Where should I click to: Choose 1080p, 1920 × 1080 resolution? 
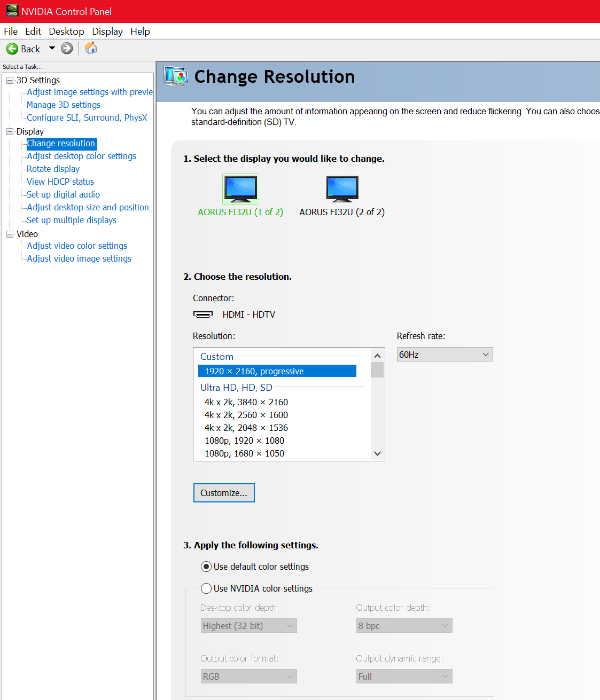tap(244, 441)
